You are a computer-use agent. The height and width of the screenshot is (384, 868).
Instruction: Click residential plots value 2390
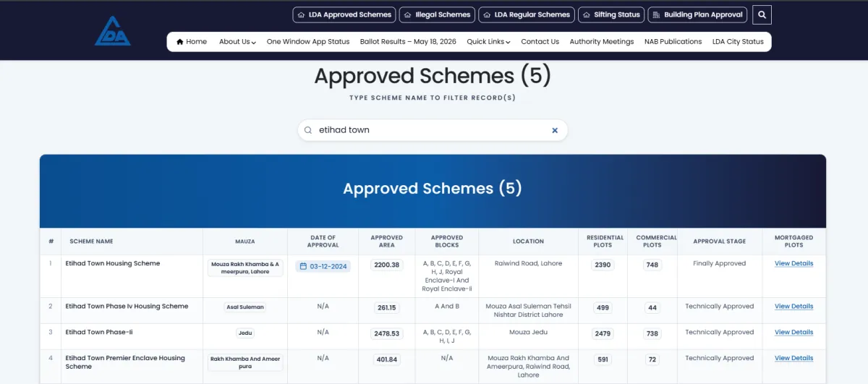coord(603,265)
